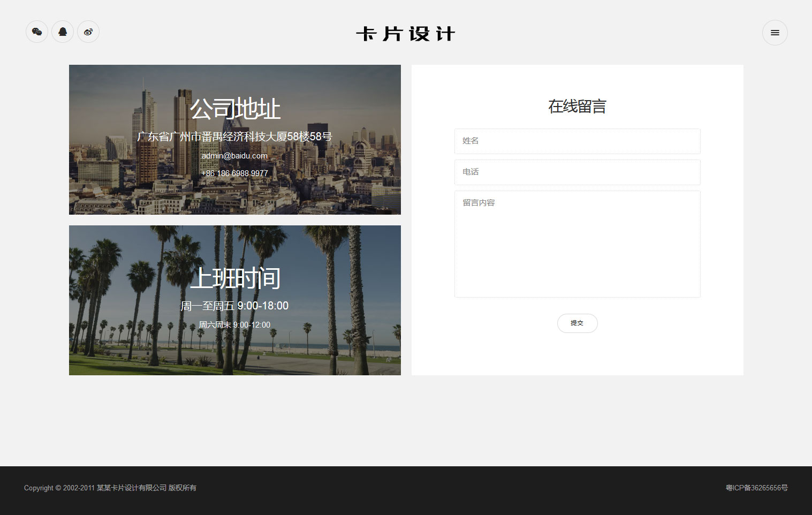Click into the 电话 phone field
The height and width of the screenshot is (515, 812).
coord(577,172)
